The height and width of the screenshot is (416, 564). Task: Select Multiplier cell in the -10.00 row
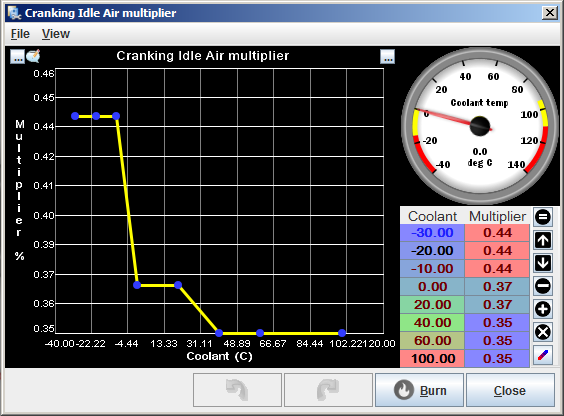pos(497,269)
